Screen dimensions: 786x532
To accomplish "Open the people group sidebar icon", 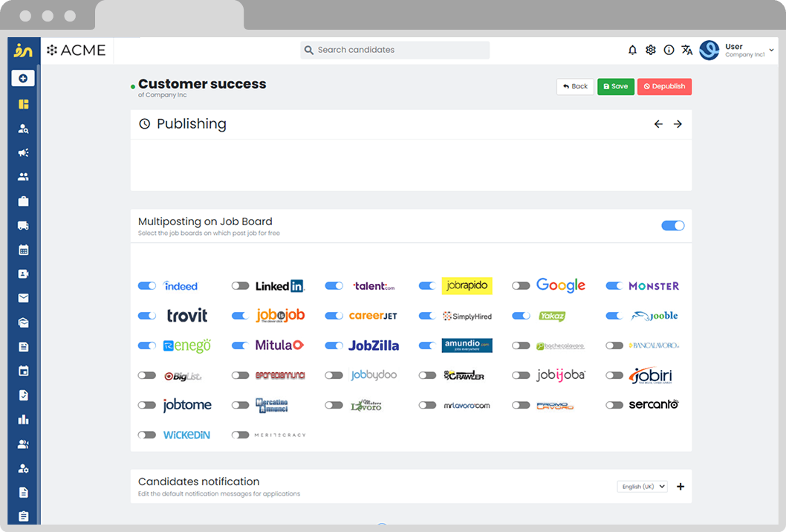I will [x=24, y=177].
